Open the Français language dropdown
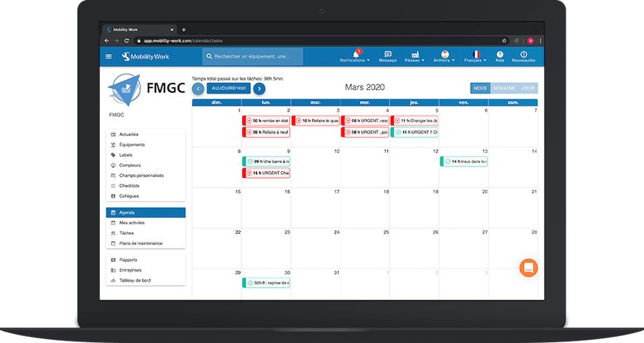 click(x=475, y=57)
